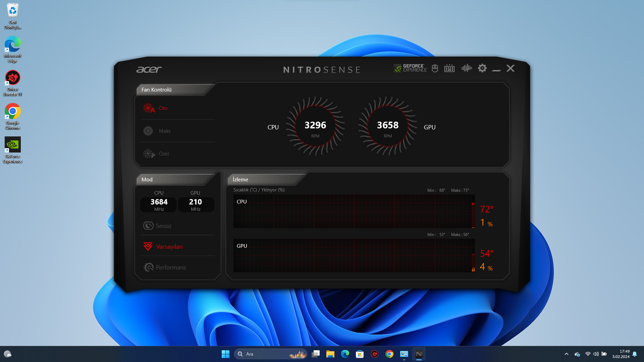Click the Mod panel header
Viewport: 644px width, 362px height.
(176, 180)
